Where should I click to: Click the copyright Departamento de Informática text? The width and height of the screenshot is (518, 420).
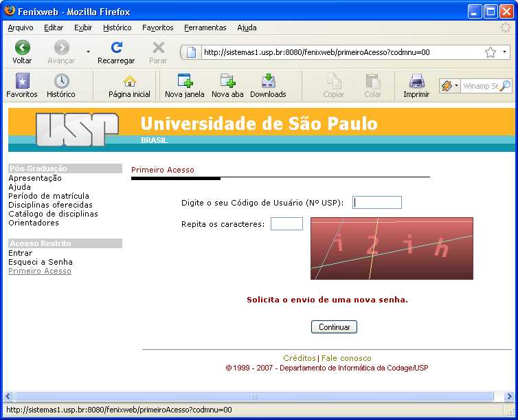click(x=327, y=368)
